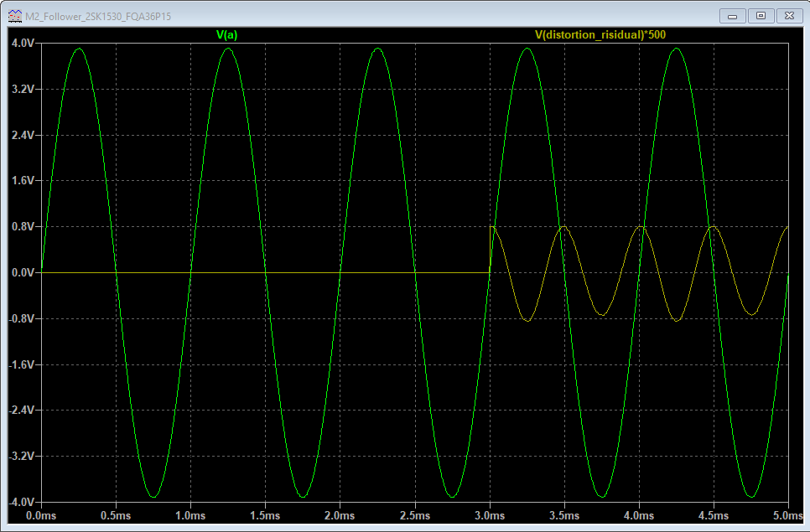Click the -1.6V vertical axis label
810x532 pixels.
(x=22, y=364)
